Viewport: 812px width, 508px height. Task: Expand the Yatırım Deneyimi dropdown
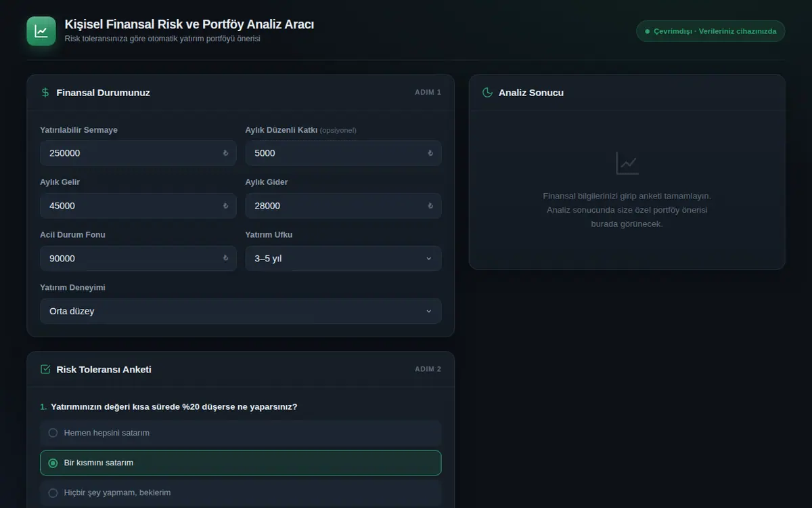[241, 312]
